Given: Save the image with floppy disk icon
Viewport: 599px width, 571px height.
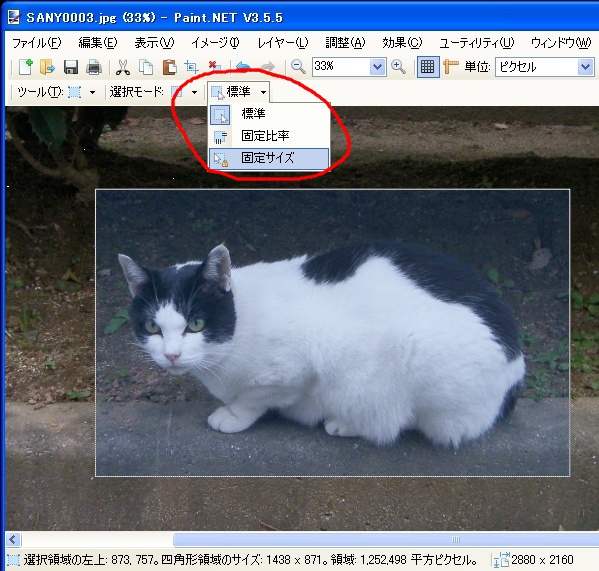Looking at the screenshot, I should click(x=71, y=67).
